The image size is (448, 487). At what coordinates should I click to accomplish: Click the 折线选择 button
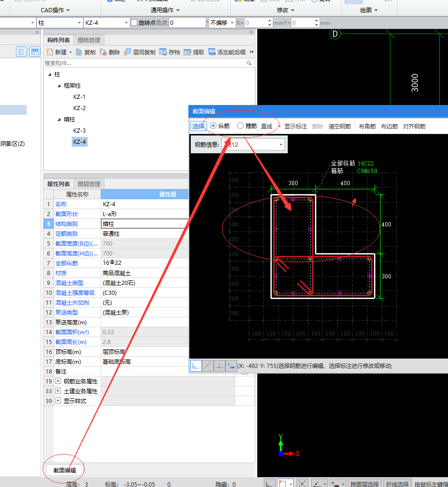(x=397, y=484)
